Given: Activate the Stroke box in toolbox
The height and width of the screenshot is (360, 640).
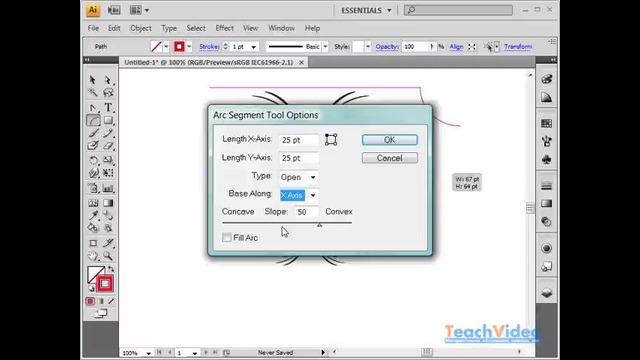Looking at the screenshot, I should (105, 284).
